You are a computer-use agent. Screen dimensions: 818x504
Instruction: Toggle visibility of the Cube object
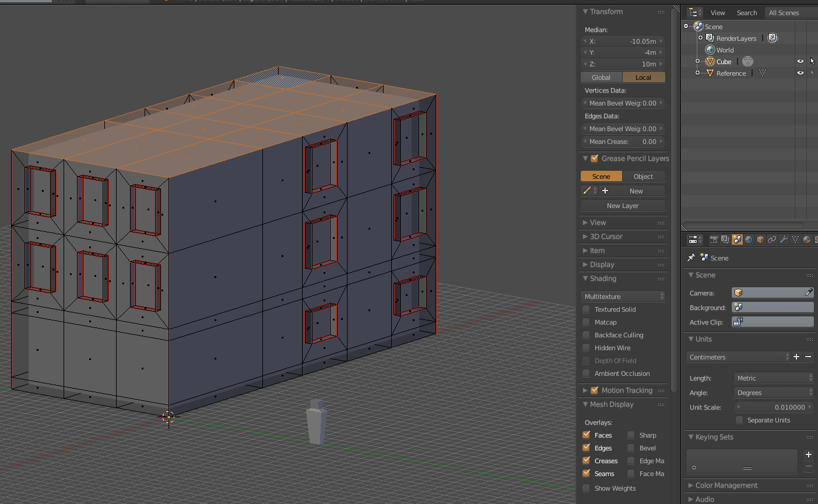pos(801,61)
